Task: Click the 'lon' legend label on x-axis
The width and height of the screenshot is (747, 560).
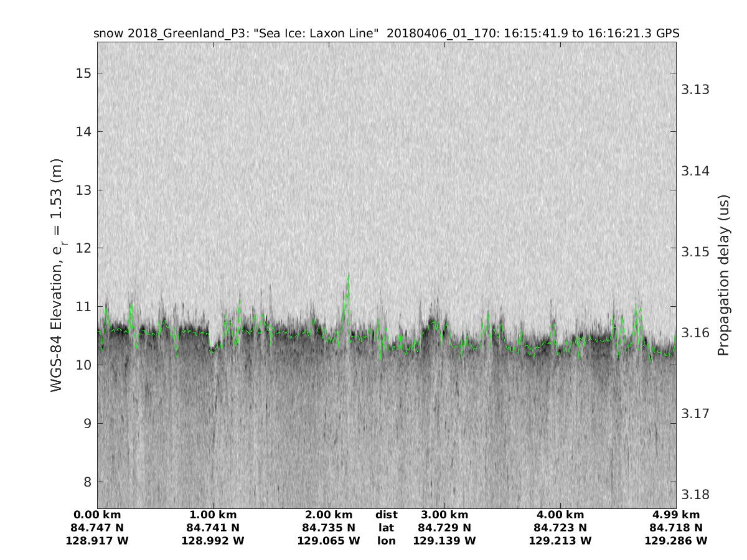Action: coord(386,541)
